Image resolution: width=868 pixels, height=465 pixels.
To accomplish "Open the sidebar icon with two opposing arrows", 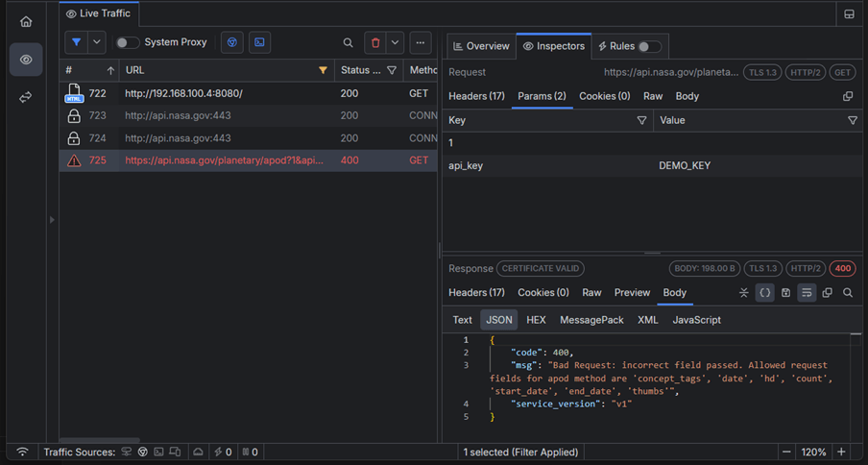I will (26, 97).
